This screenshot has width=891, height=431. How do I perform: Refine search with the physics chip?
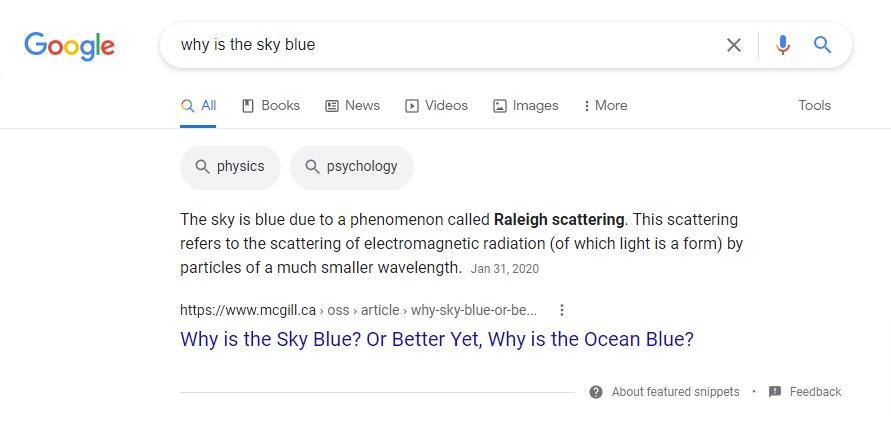[231, 167]
